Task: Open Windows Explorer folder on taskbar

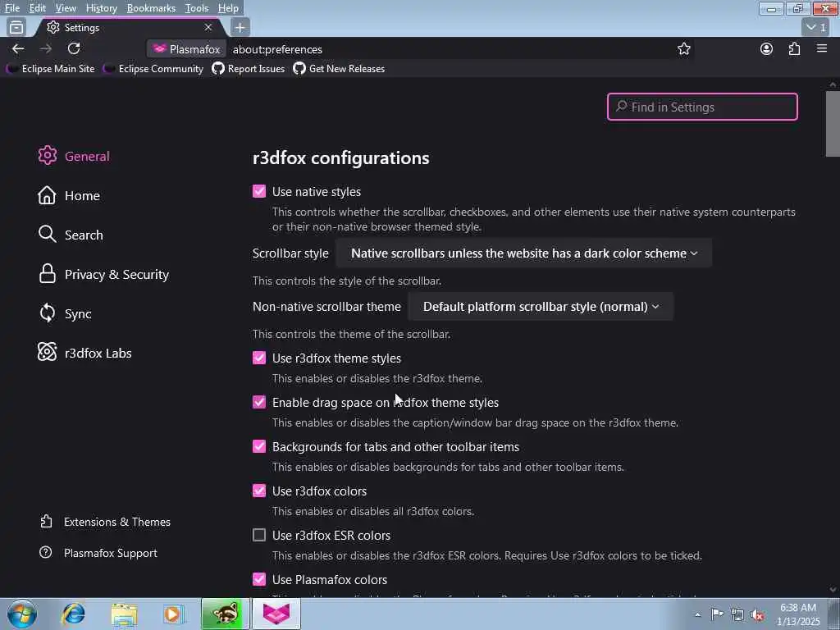Action: (x=125, y=614)
